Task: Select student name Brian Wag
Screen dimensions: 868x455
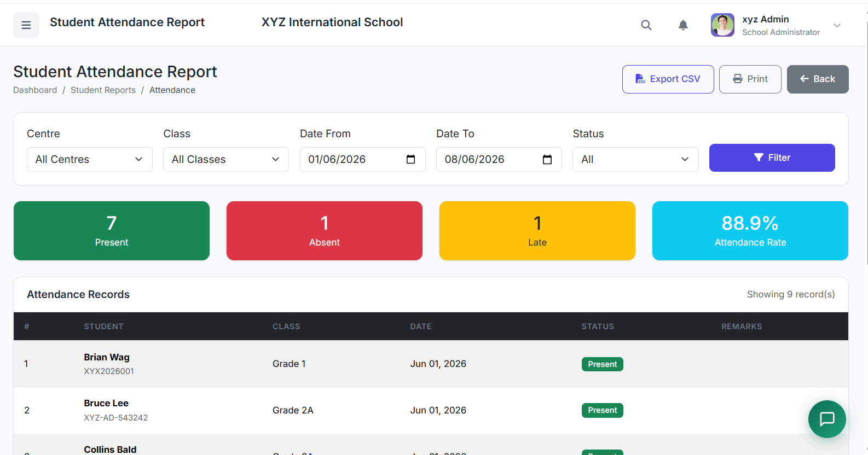Action: point(107,357)
